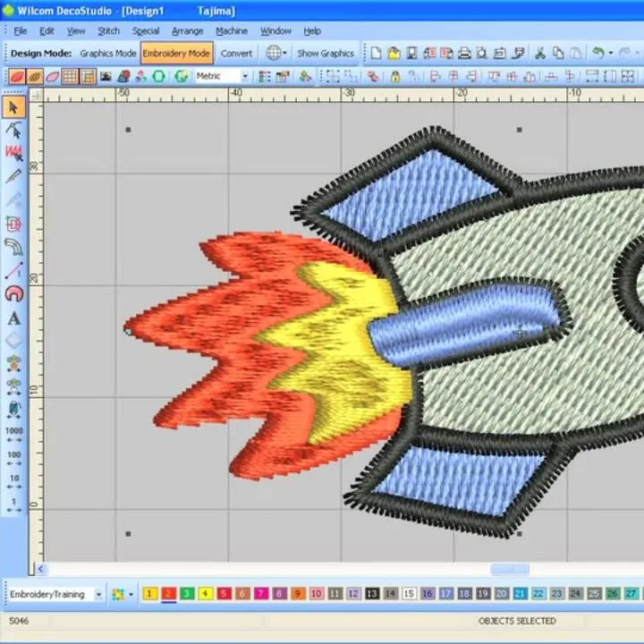The width and height of the screenshot is (644, 644).
Task: Click the Copy icon
Action: pos(558,53)
